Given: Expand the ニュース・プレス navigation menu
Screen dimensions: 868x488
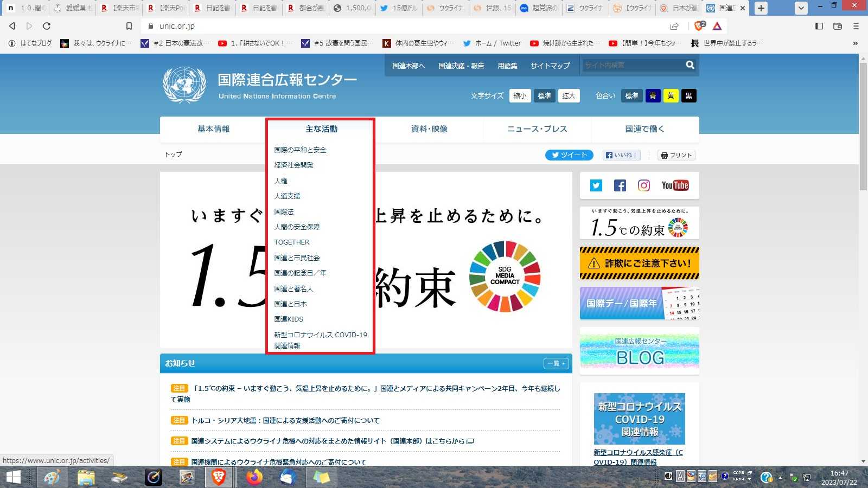Looking at the screenshot, I should click(x=537, y=129).
